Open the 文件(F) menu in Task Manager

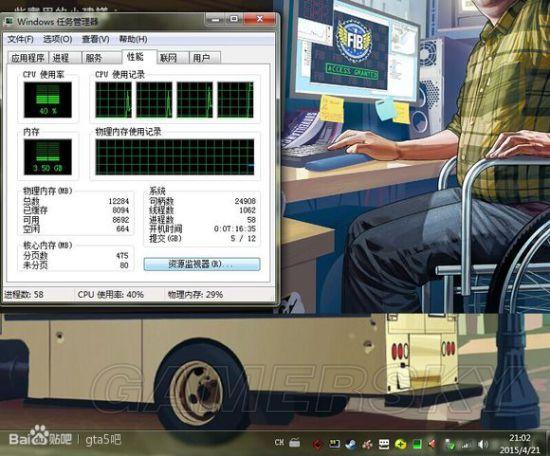point(20,39)
